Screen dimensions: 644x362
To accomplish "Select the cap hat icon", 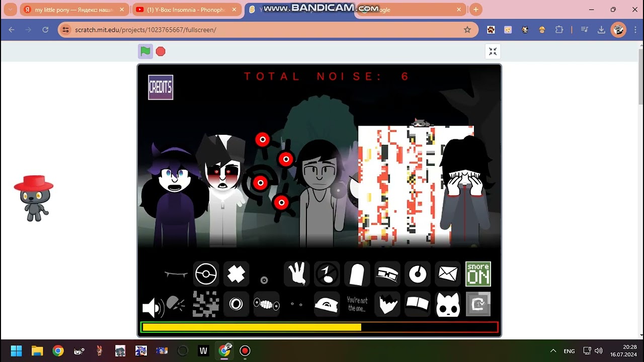I will pyautogui.click(x=327, y=304).
